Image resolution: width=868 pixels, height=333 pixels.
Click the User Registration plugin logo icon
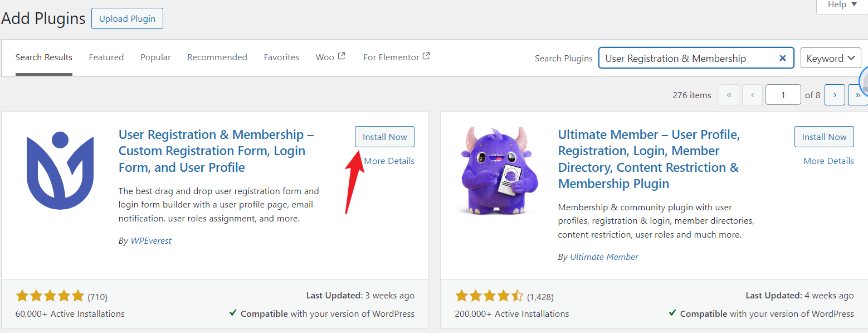(60, 171)
